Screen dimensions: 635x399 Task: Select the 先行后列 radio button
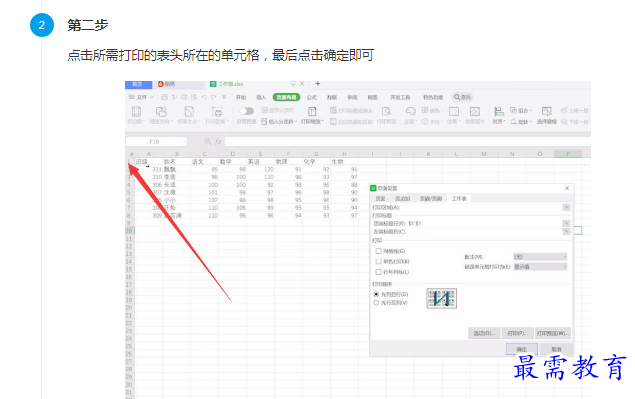376,303
